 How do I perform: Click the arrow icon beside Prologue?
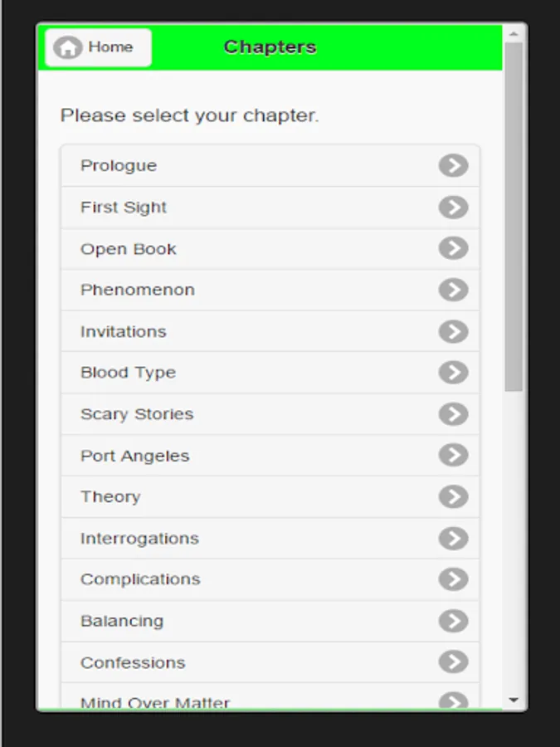pos(453,166)
